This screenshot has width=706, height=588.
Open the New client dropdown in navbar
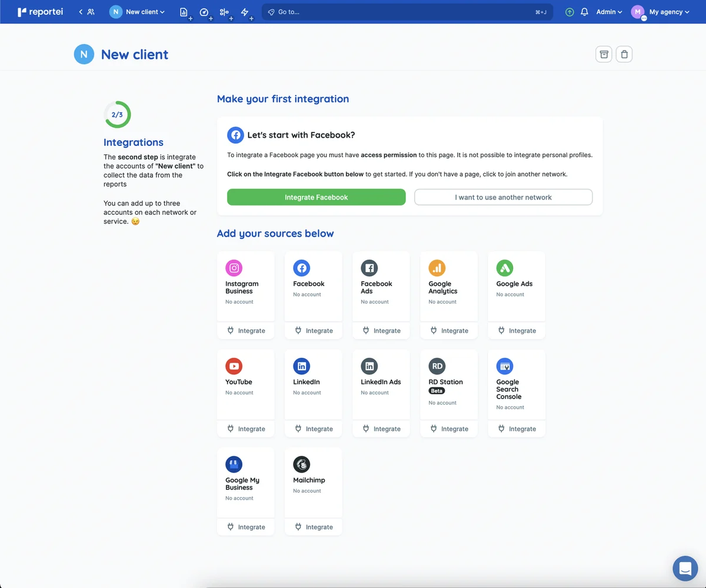coord(137,12)
